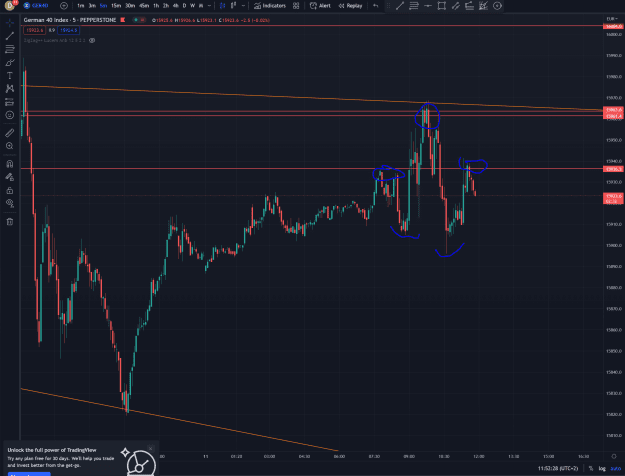Switch to the 1h timeframe

pyautogui.click(x=156, y=6)
